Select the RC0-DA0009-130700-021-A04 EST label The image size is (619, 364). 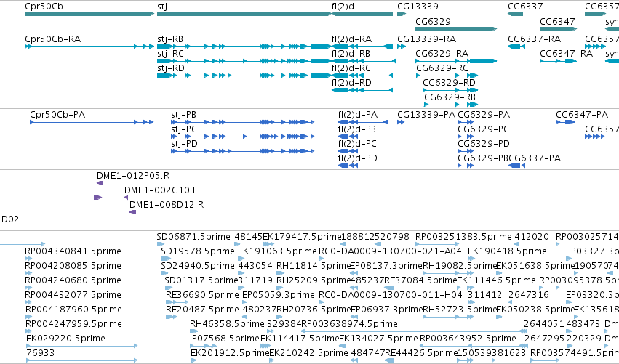390,251
